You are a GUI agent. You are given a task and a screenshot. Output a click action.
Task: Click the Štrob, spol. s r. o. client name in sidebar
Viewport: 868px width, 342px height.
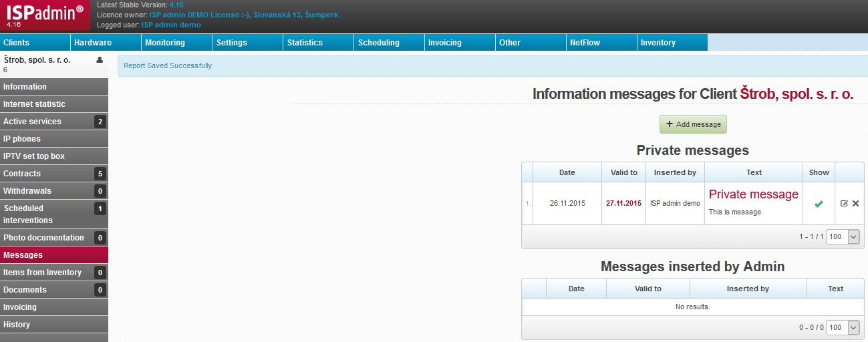tap(37, 59)
